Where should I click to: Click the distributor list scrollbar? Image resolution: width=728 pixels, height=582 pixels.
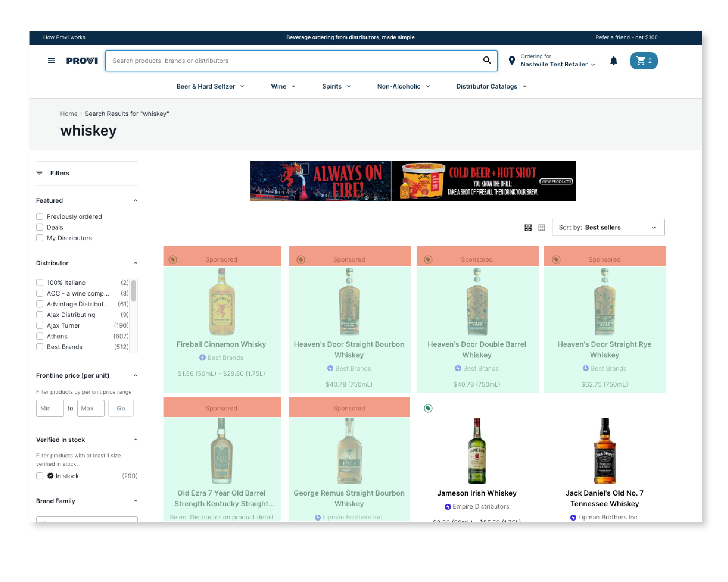(134, 291)
